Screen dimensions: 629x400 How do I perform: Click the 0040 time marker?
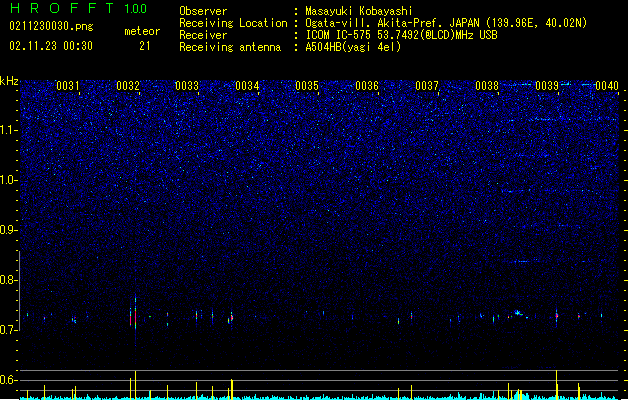607,85
